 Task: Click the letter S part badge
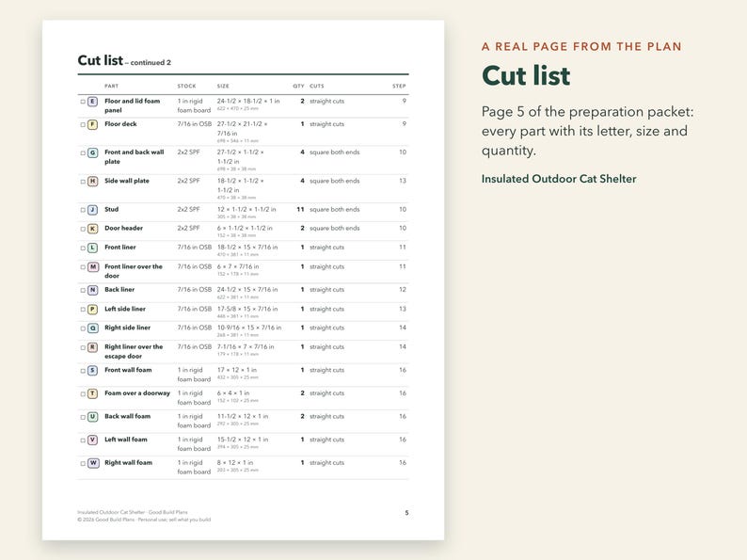click(x=93, y=370)
